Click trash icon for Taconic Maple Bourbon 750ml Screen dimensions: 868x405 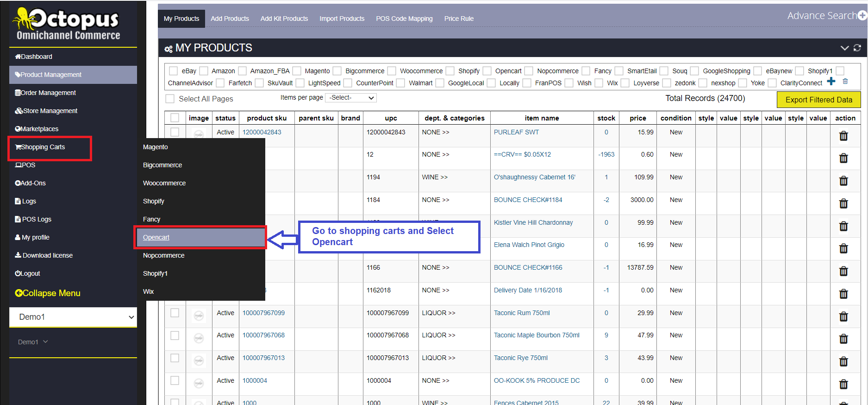pyautogui.click(x=843, y=339)
